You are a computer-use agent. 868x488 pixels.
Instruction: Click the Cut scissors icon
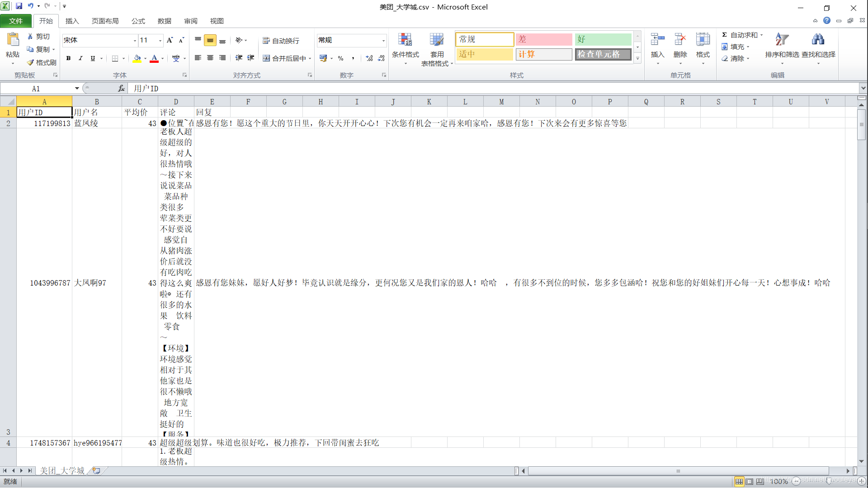[30, 36]
